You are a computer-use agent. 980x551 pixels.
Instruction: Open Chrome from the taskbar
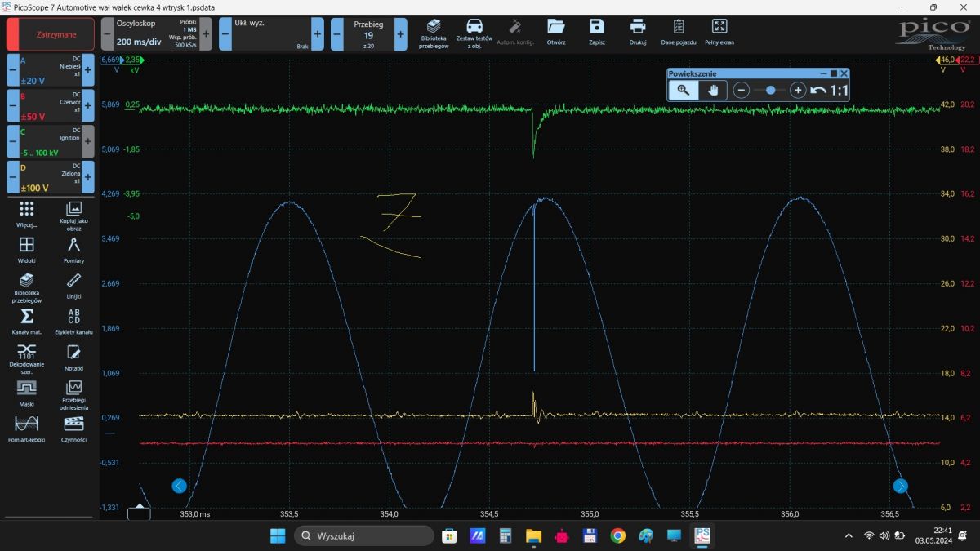pyautogui.click(x=617, y=536)
